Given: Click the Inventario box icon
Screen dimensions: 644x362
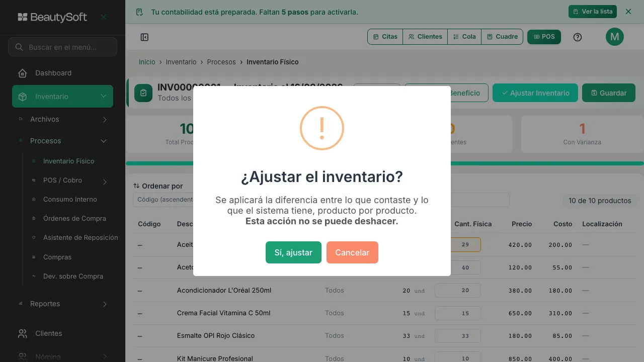Looking at the screenshot, I should point(23,97).
